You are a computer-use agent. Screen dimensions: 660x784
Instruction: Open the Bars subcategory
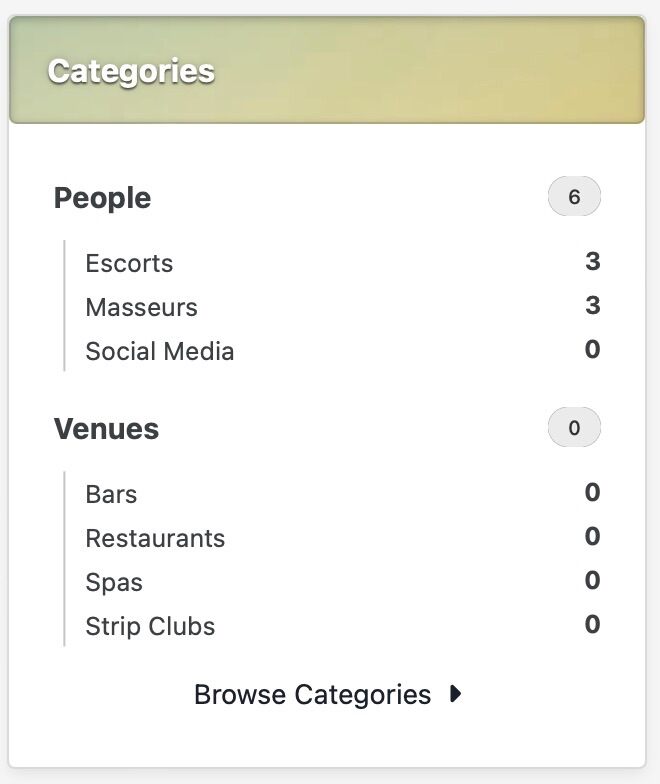pyautogui.click(x=111, y=495)
